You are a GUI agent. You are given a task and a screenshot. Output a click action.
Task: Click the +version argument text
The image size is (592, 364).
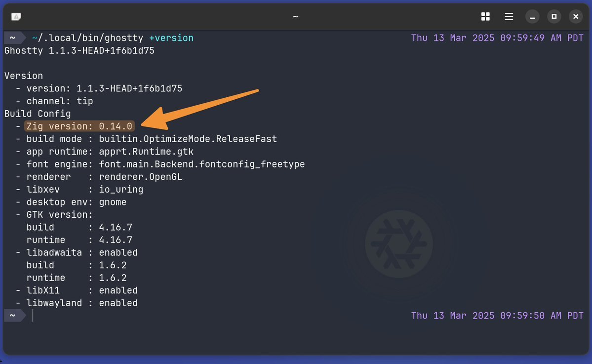click(x=171, y=38)
